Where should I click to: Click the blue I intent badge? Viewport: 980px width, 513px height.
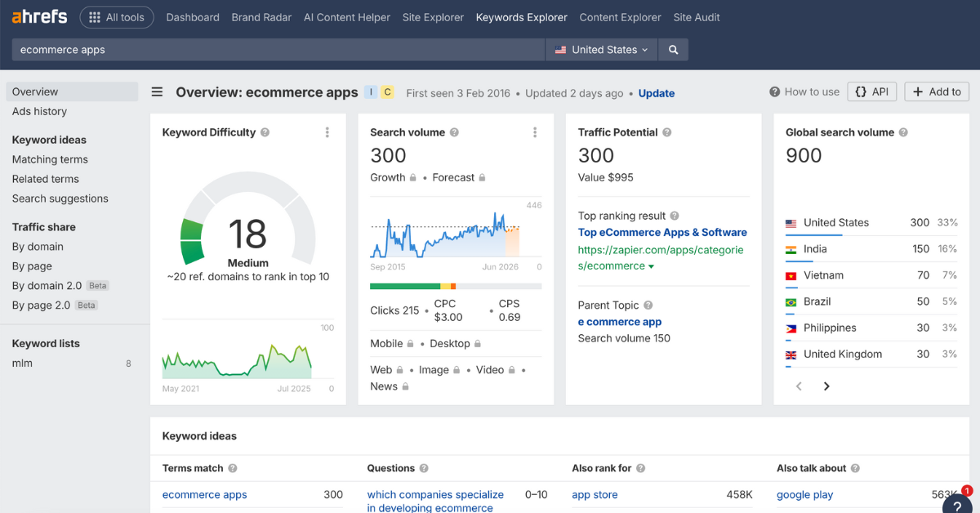click(371, 92)
